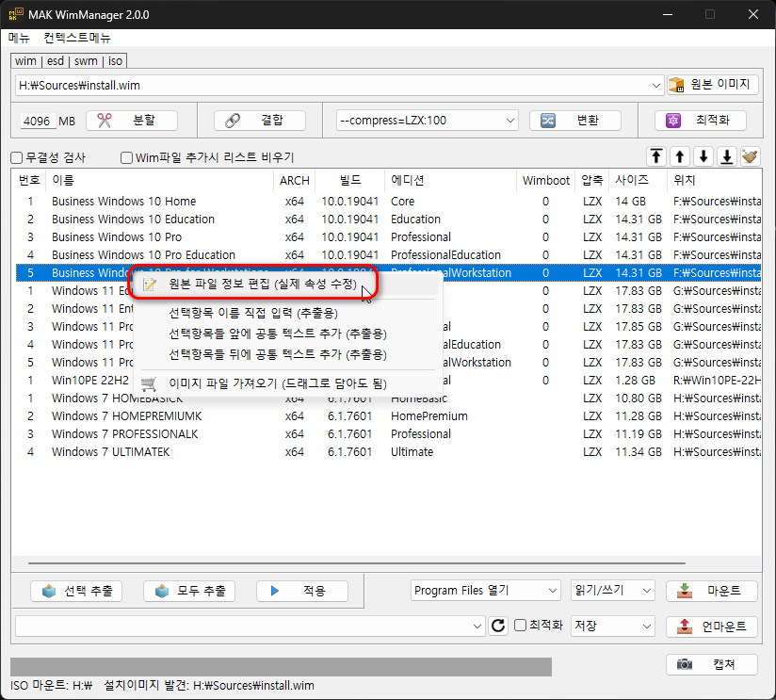Click the 위치 column header
This screenshot has width=776, height=700.
pyautogui.click(x=714, y=180)
